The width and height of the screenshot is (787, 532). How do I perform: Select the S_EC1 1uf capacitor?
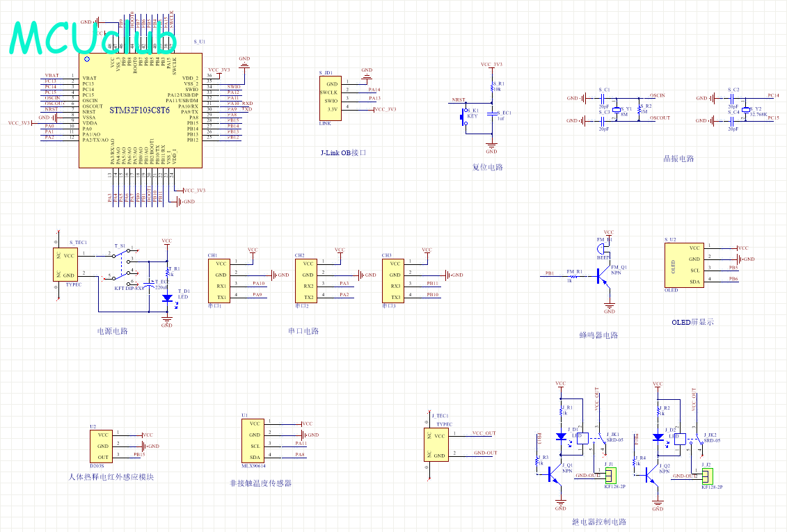(x=493, y=114)
